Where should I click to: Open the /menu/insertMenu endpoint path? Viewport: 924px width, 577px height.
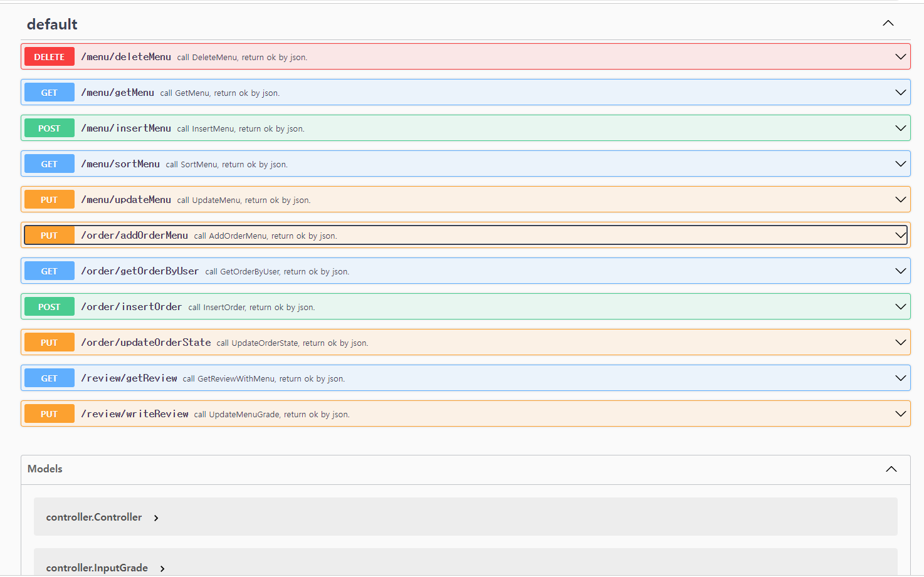[x=126, y=128]
